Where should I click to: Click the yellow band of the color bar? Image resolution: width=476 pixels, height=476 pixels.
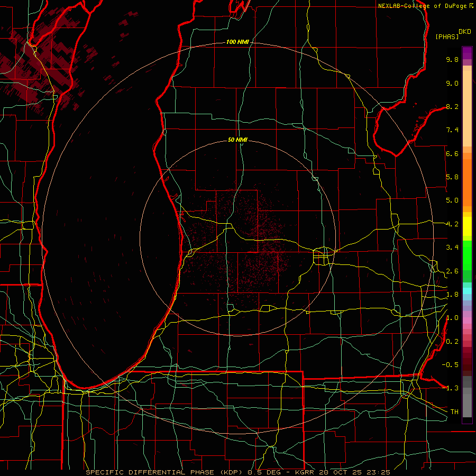pos(467,226)
